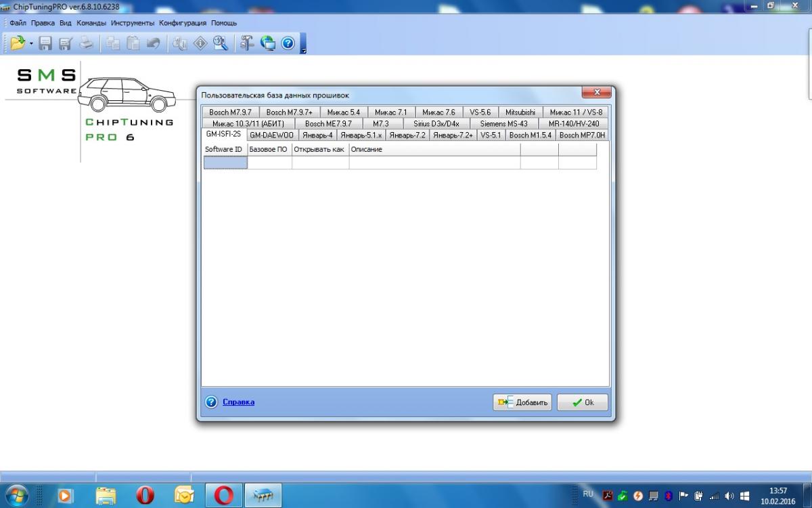Click the diamond info toolbar icon
The height and width of the screenshot is (508, 812).
(x=200, y=43)
